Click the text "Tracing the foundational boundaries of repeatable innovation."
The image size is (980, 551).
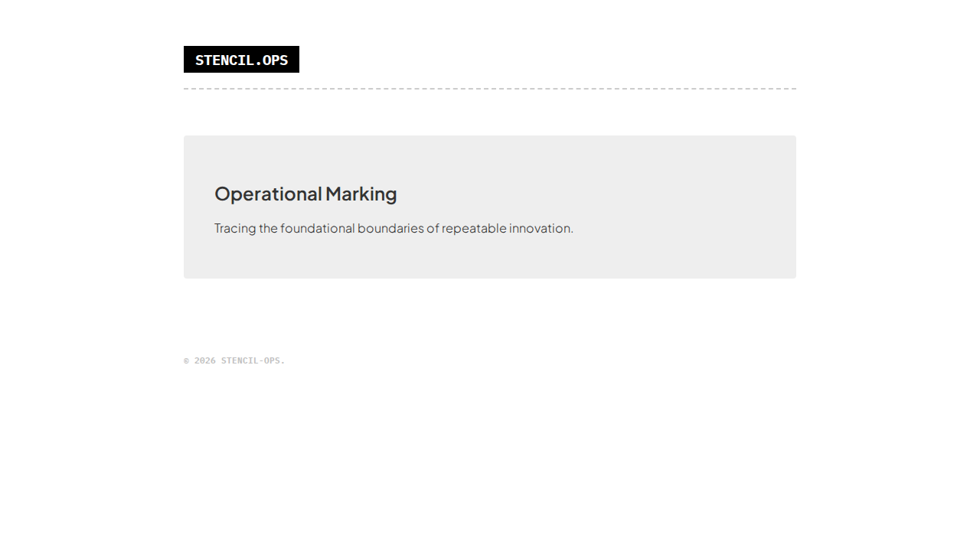click(394, 228)
